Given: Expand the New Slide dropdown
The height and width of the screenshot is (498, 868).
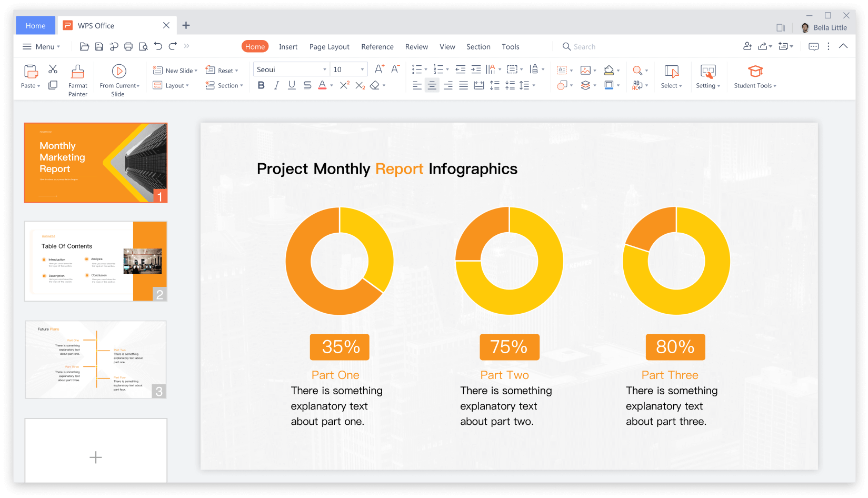Looking at the screenshot, I should (x=196, y=69).
